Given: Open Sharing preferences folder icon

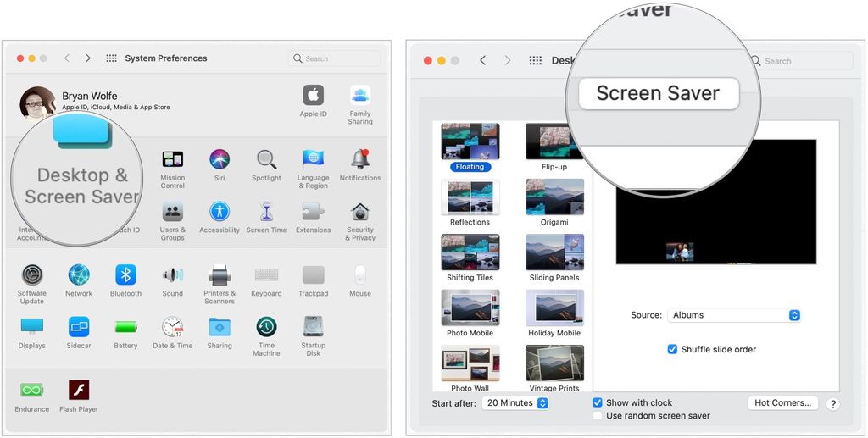Looking at the screenshot, I should tap(220, 327).
